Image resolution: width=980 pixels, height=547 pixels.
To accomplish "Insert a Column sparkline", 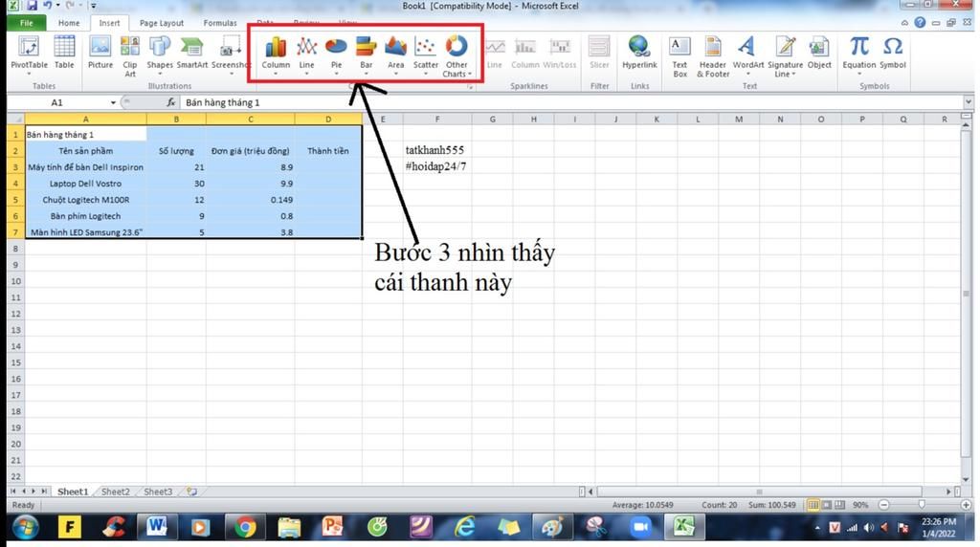I will (525, 54).
